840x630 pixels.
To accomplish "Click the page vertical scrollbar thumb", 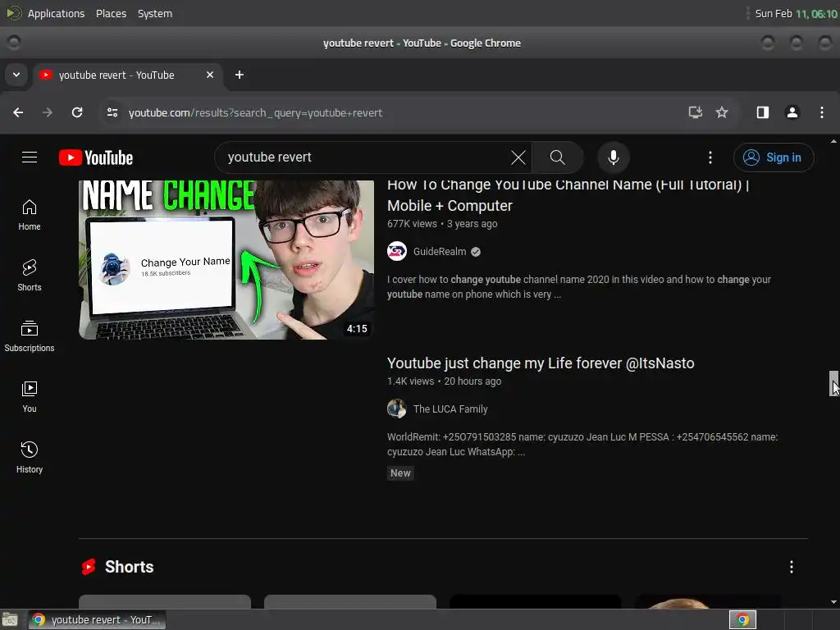I will pyautogui.click(x=834, y=384).
